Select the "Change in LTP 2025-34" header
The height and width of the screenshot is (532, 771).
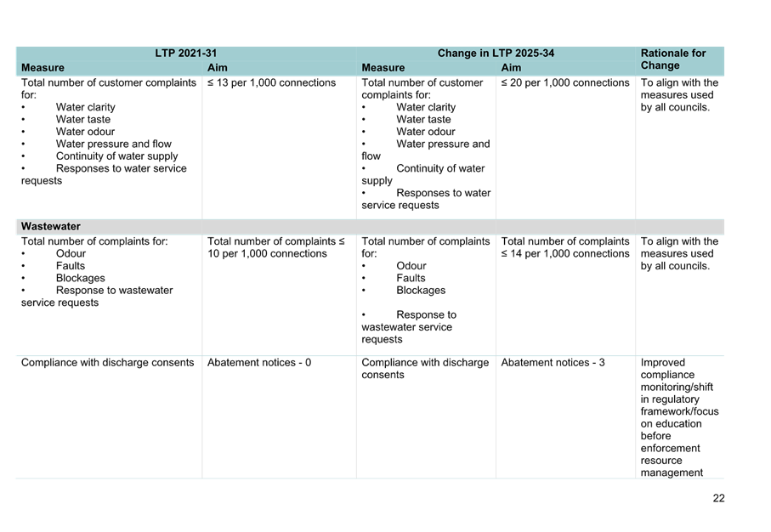point(496,54)
